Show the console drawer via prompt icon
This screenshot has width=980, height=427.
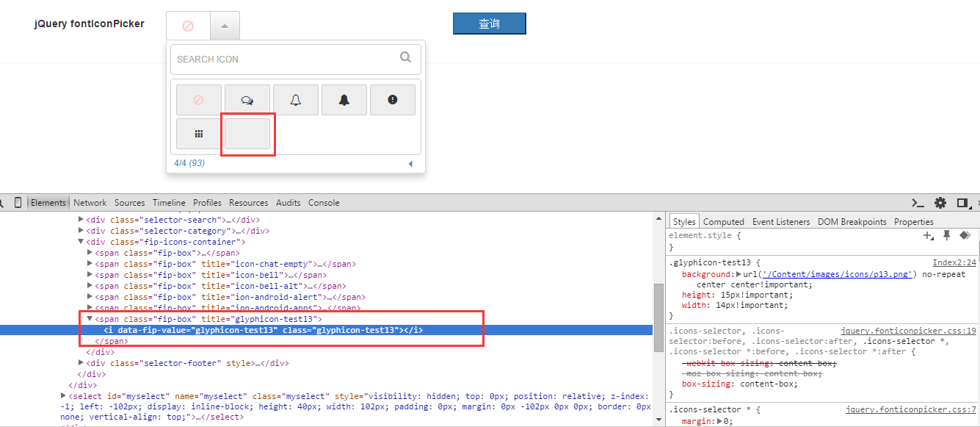pyautogui.click(x=918, y=203)
